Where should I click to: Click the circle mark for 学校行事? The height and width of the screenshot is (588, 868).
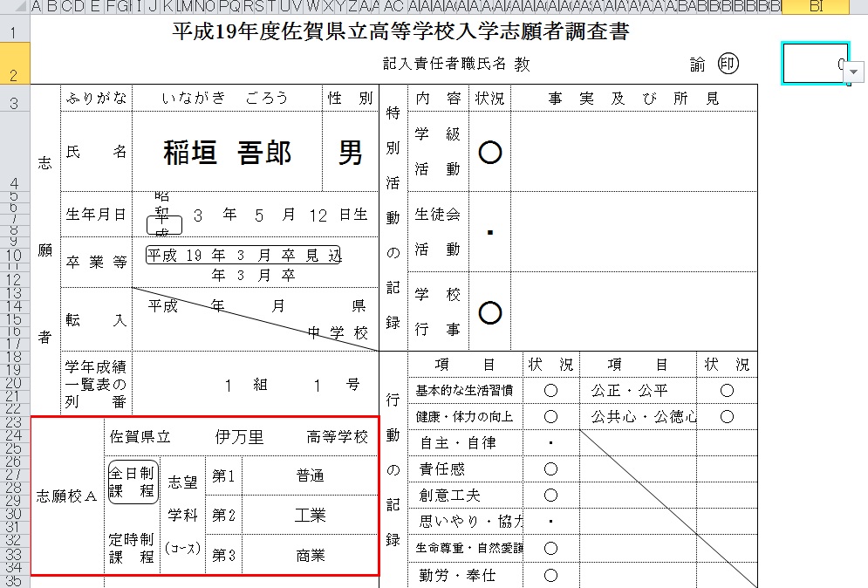coord(490,313)
